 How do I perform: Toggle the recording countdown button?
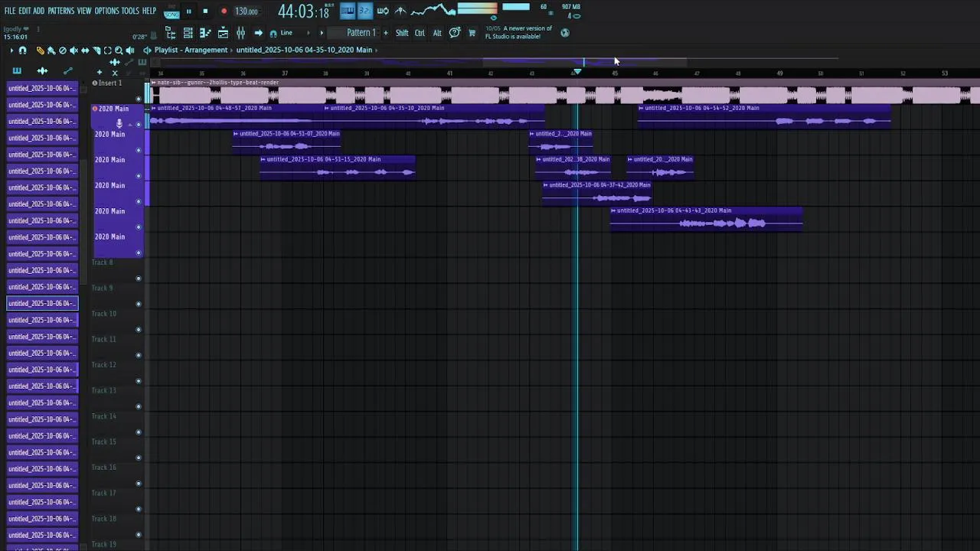point(364,11)
